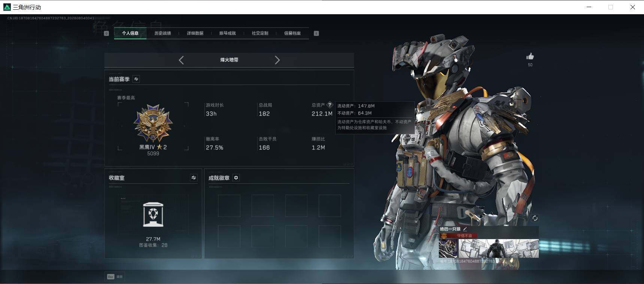Click the player avatar thumbnail

click(448, 248)
